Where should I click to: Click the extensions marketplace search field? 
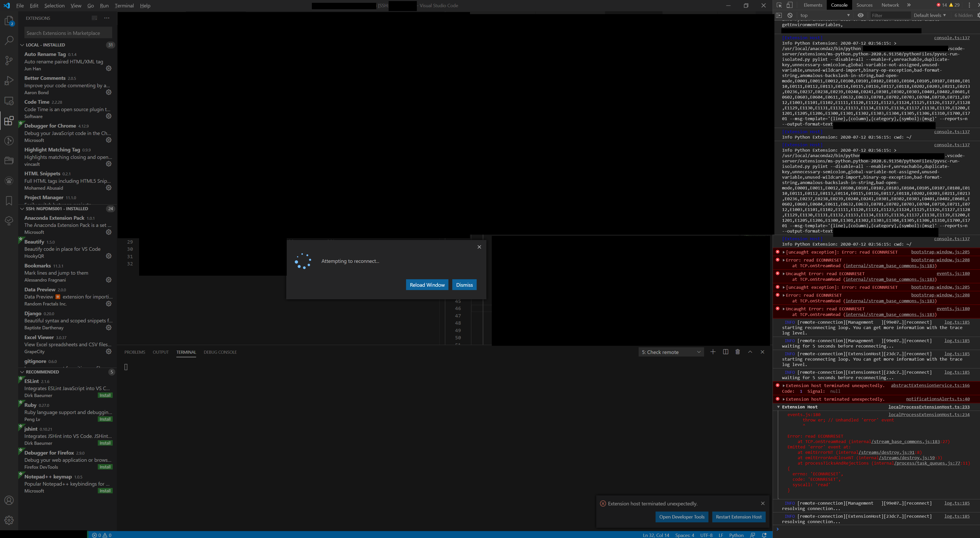point(68,33)
